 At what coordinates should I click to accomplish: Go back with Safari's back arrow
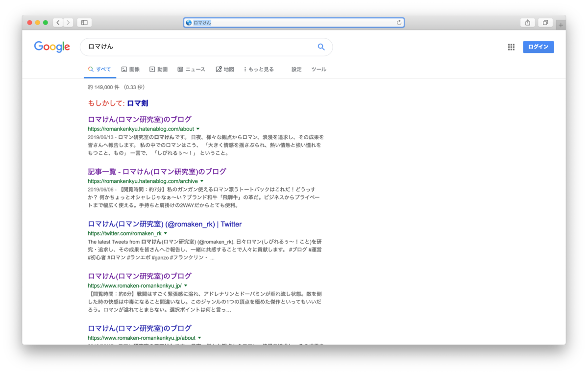58,23
